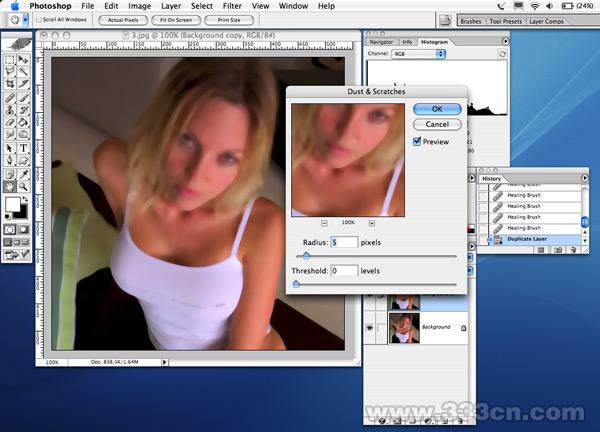Switch to the Navigator tab
Screen dimensions: 600x432
coord(381,42)
